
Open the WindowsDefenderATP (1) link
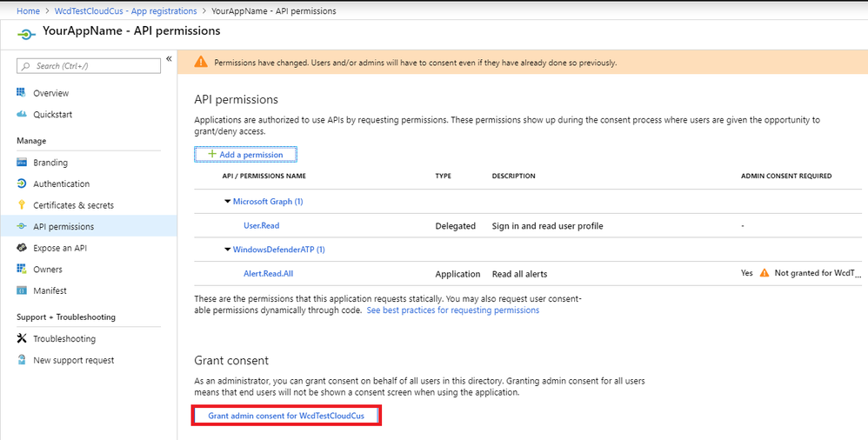coord(279,250)
